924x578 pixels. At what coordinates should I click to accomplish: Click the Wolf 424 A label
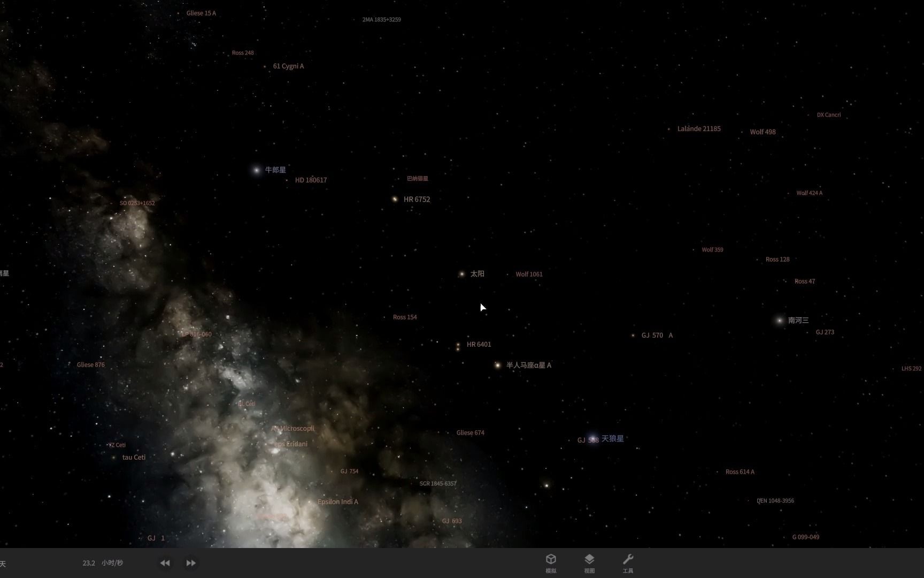pyautogui.click(x=809, y=193)
